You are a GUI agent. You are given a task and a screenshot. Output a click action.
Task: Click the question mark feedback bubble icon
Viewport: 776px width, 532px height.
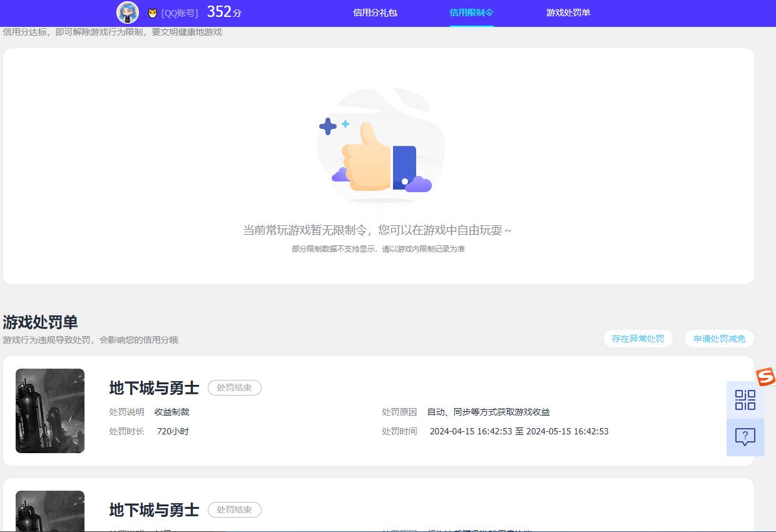pyautogui.click(x=745, y=437)
